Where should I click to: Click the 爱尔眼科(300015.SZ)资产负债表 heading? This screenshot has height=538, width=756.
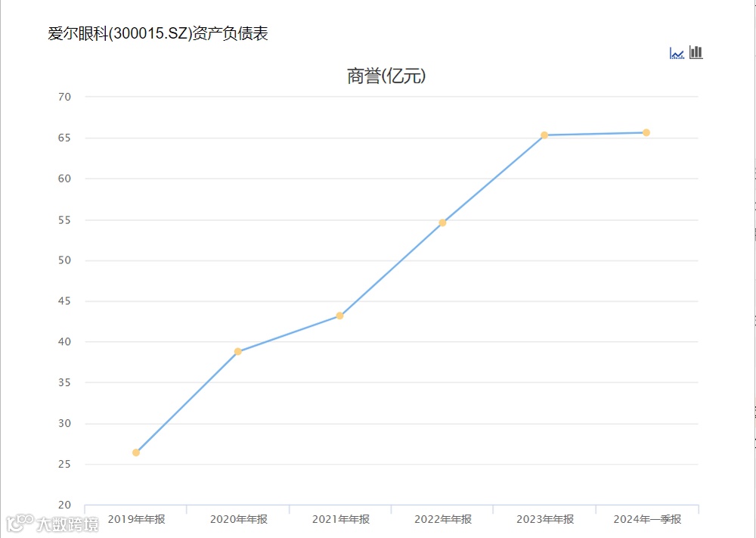158,34
